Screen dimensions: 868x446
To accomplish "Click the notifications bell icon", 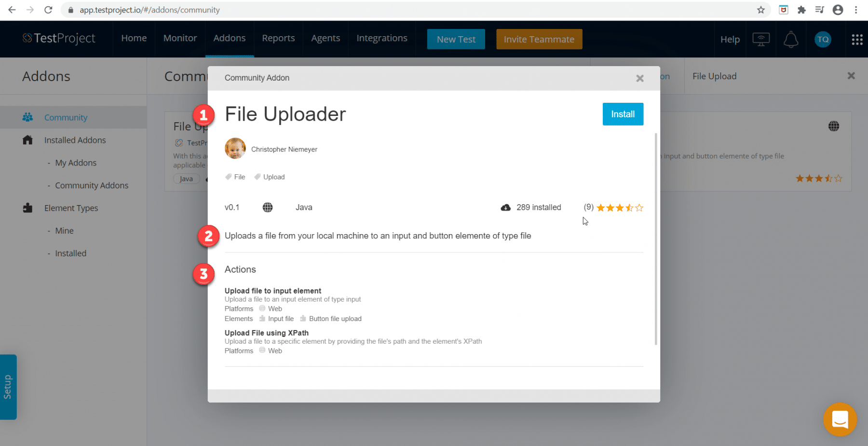I will pyautogui.click(x=791, y=39).
